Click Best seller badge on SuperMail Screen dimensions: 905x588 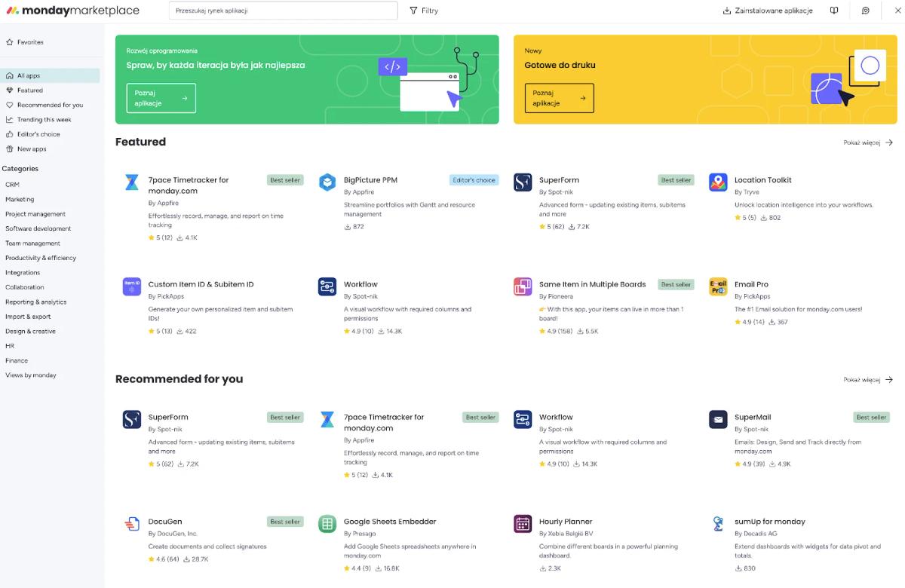point(871,417)
